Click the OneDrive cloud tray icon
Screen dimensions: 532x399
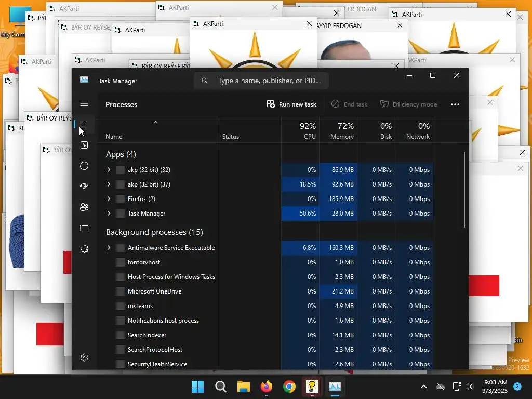pyautogui.click(x=441, y=387)
